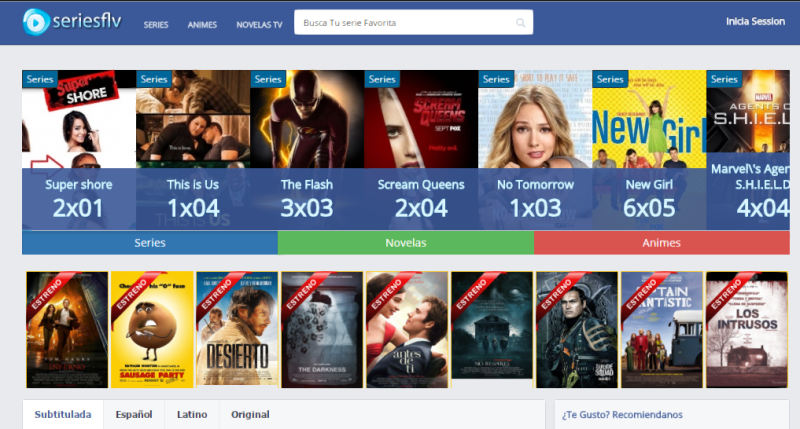This screenshot has height=429, width=800.
Task: Open the Suicide Squad movie poster
Action: point(577,330)
